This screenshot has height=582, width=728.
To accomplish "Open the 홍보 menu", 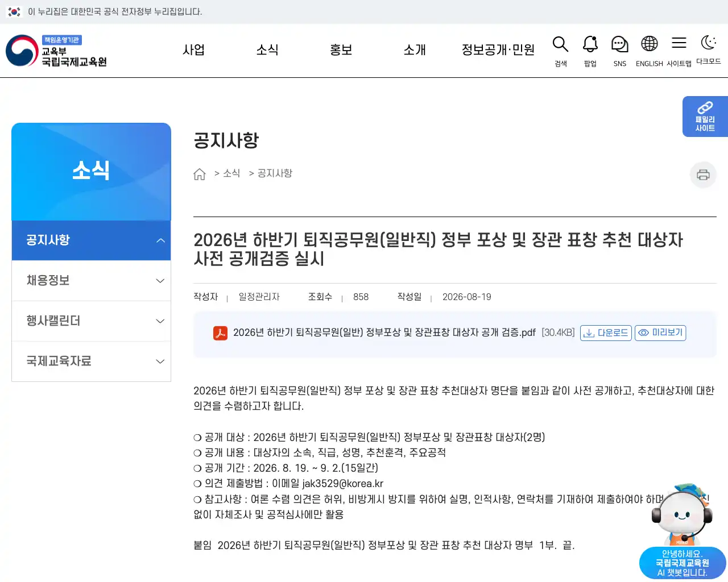I will (341, 50).
